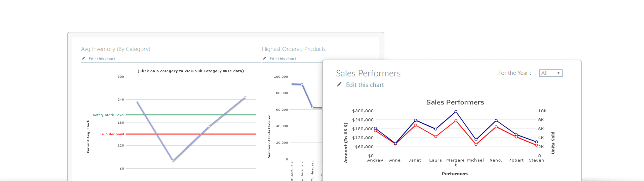This screenshot has width=644, height=181.
Task: Click first data point in Avg Inventory chart
Action: (x=137, y=102)
